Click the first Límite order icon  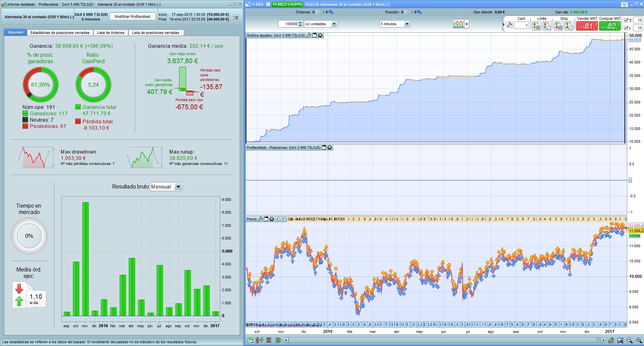(x=536, y=26)
